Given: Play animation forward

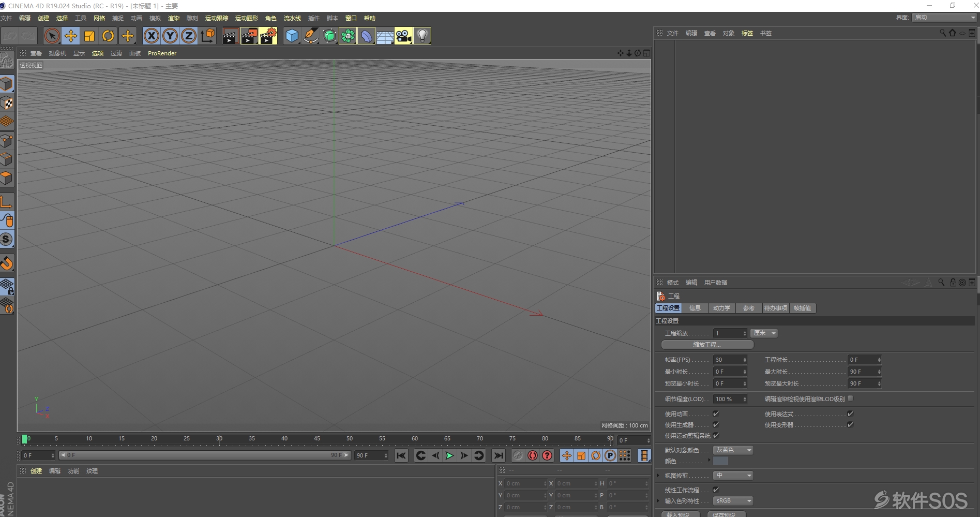Looking at the screenshot, I should (449, 455).
